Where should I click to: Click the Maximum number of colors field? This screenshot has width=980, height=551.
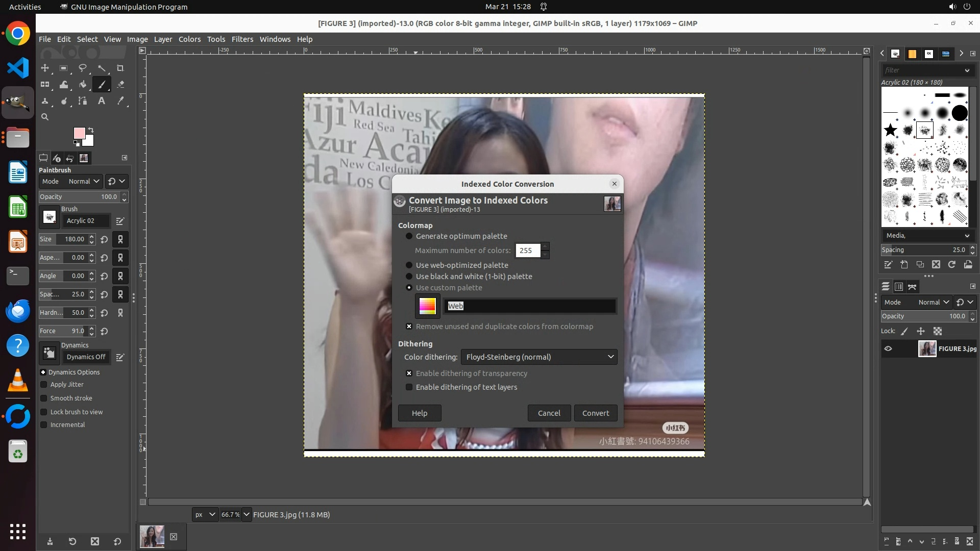point(527,251)
